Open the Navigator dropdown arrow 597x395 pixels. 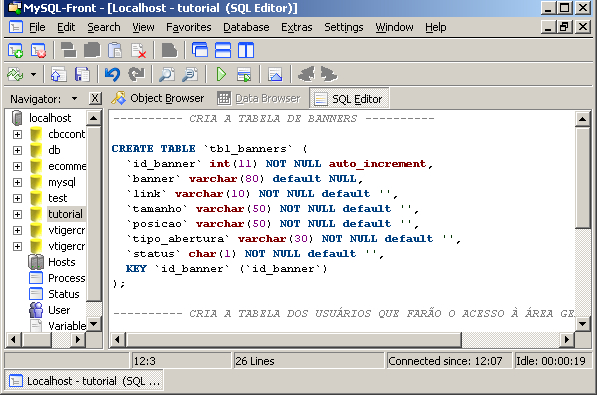click(x=74, y=99)
